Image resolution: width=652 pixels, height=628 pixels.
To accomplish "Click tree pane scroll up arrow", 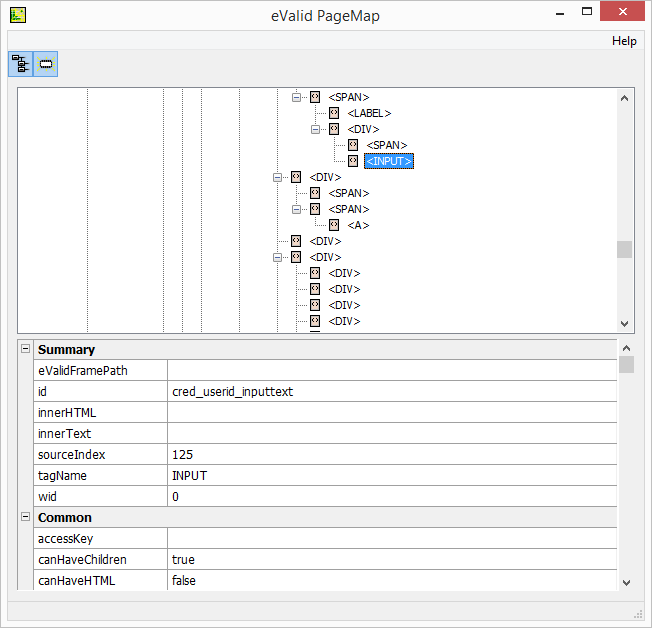I will (x=624, y=98).
